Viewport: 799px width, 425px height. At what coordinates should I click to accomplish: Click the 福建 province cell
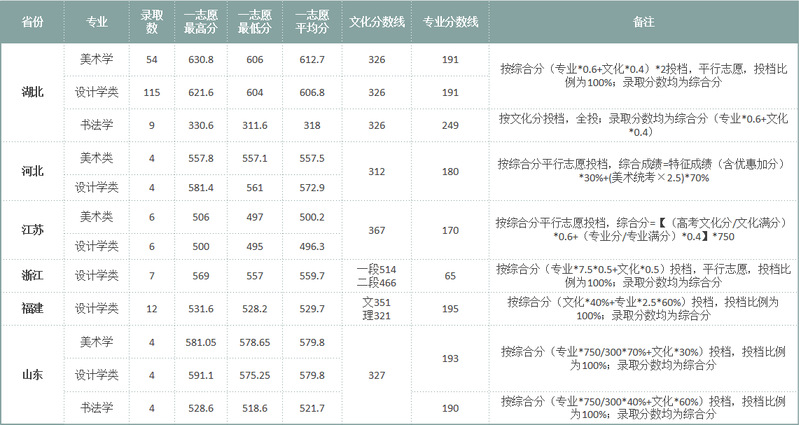(32, 308)
